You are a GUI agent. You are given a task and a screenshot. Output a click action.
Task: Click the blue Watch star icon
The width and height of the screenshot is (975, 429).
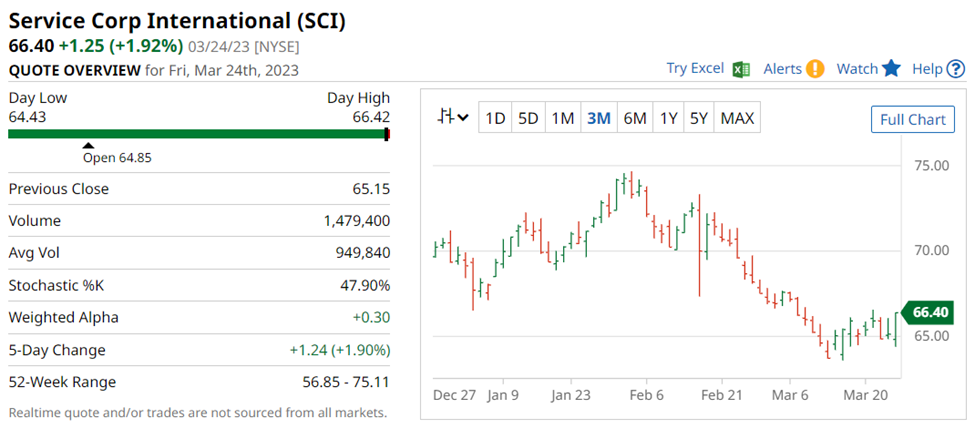click(x=892, y=68)
